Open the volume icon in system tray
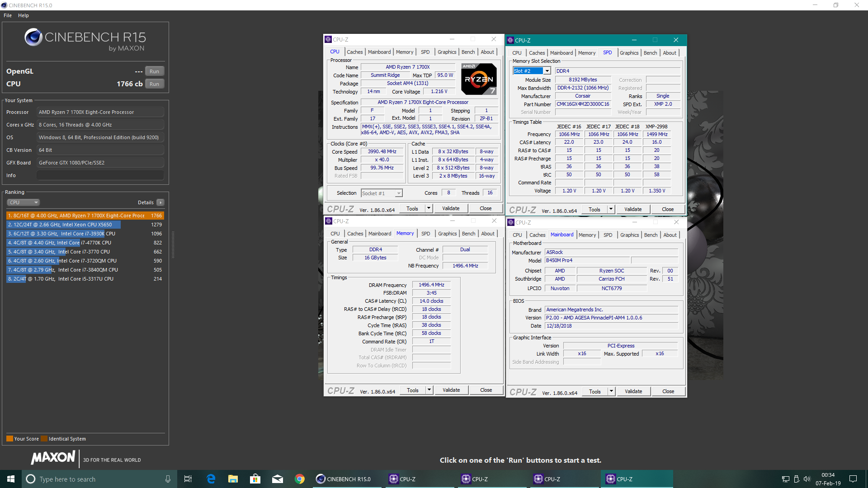 pyautogui.click(x=807, y=479)
